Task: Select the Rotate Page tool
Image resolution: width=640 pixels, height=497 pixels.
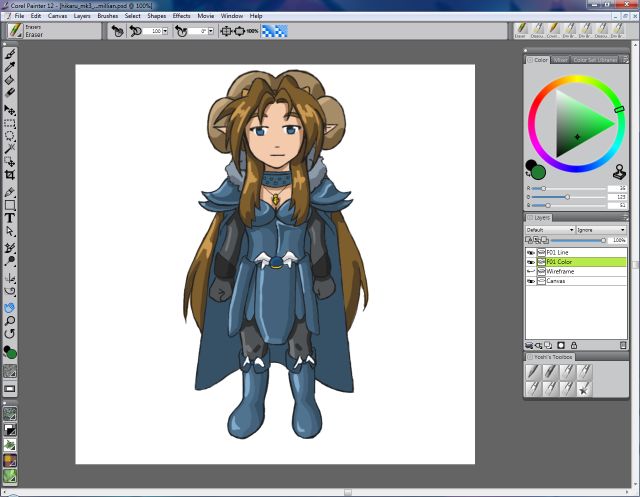Action: point(10,334)
